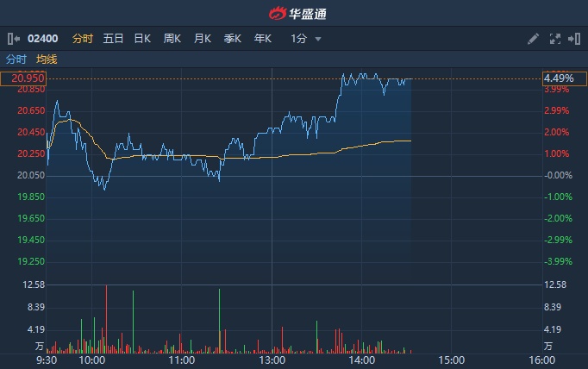Click the 20.950 current price label

pyautogui.click(x=23, y=78)
